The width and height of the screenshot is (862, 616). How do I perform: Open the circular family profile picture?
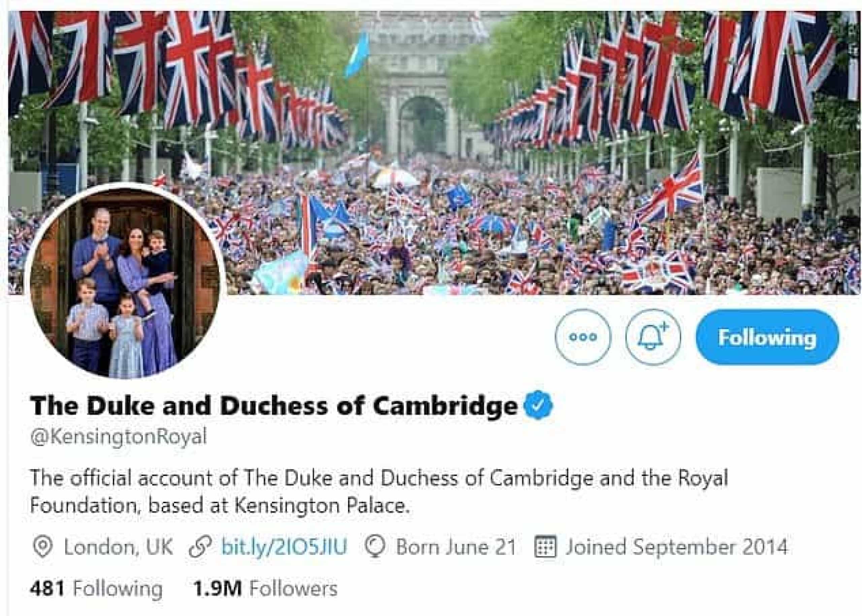pyautogui.click(x=126, y=282)
